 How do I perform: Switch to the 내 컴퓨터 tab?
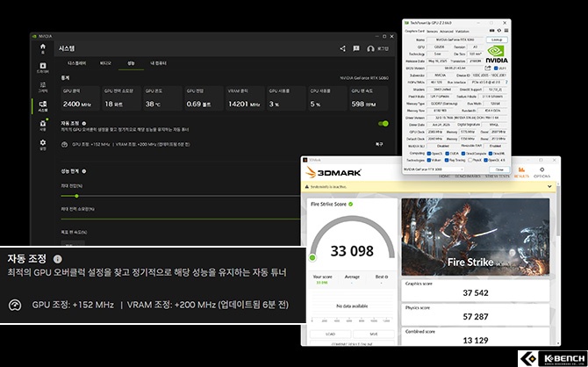click(x=158, y=63)
